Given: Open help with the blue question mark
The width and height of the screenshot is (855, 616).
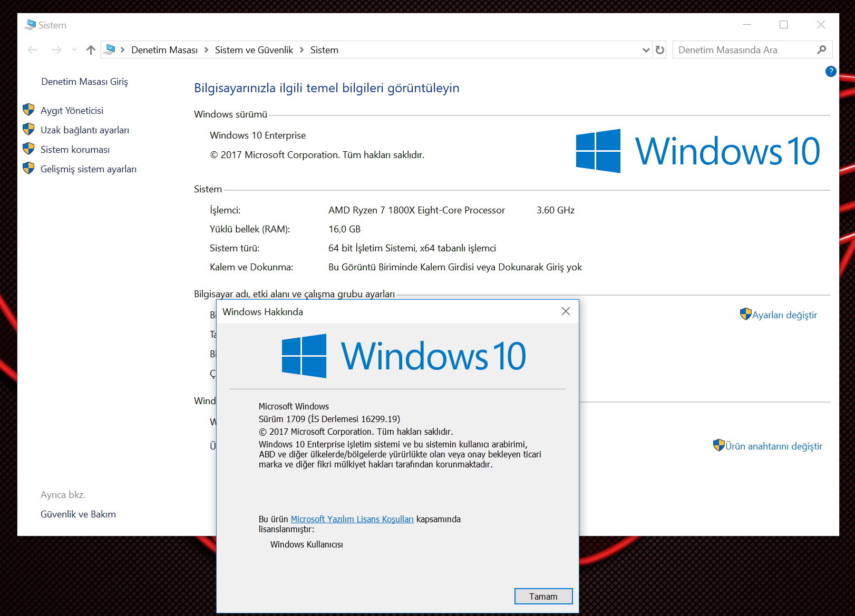Looking at the screenshot, I should (x=831, y=71).
